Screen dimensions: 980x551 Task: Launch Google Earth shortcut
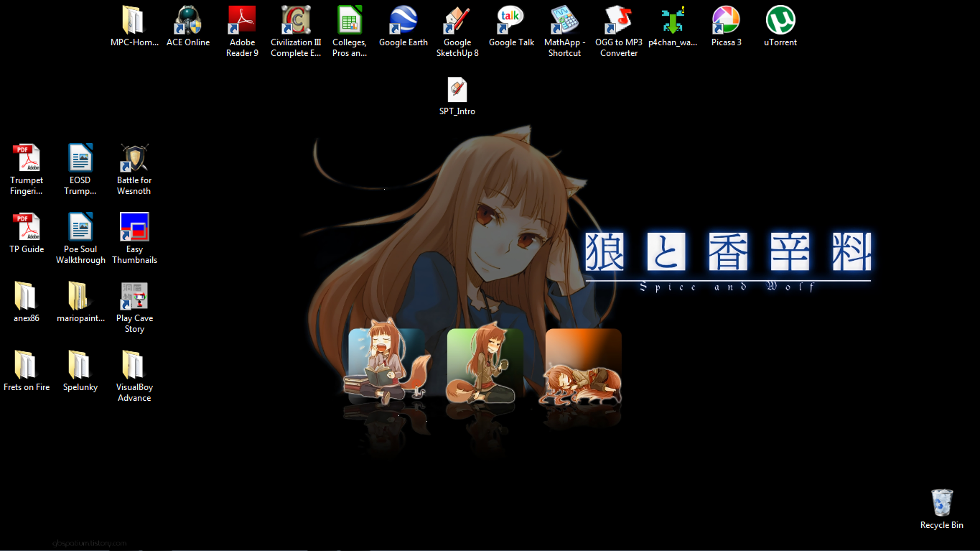click(x=403, y=20)
